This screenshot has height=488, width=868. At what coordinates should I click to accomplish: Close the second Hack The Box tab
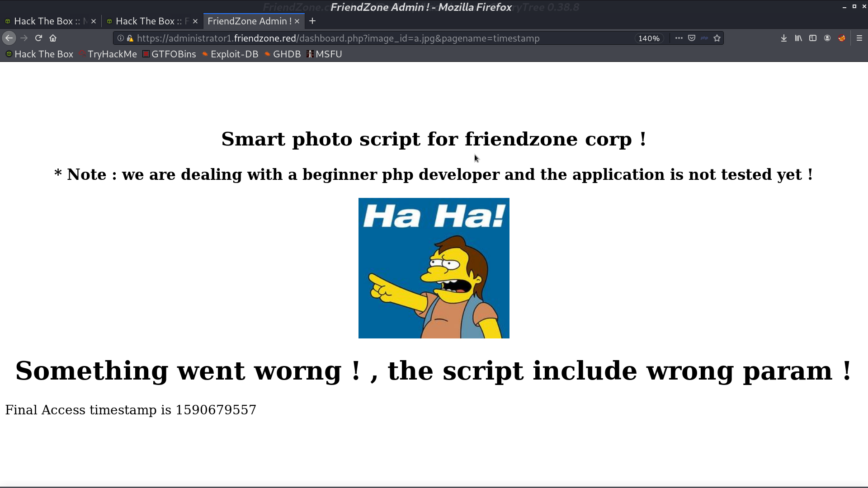coord(195,21)
